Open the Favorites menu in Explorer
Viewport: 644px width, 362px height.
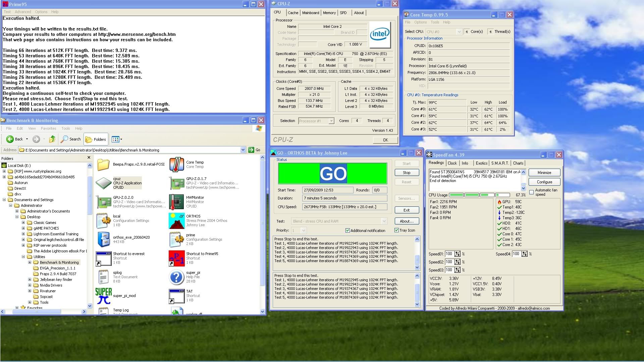pos(48,128)
